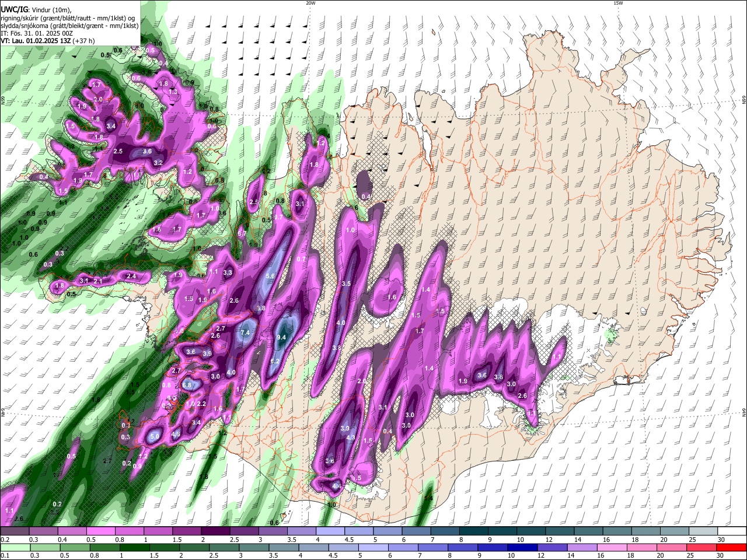Click the "2.4" precipitation value on the map
747x560 pixels.
tap(131, 276)
